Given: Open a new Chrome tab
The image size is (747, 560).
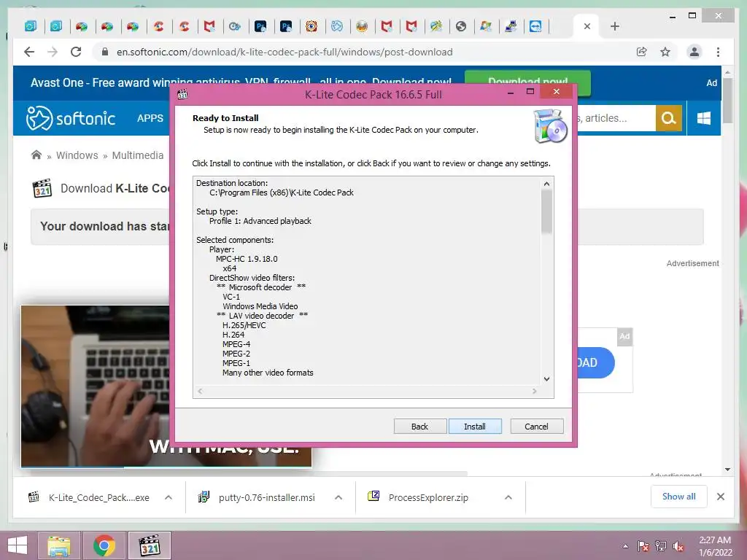Looking at the screenshot, I should (614, 26).
